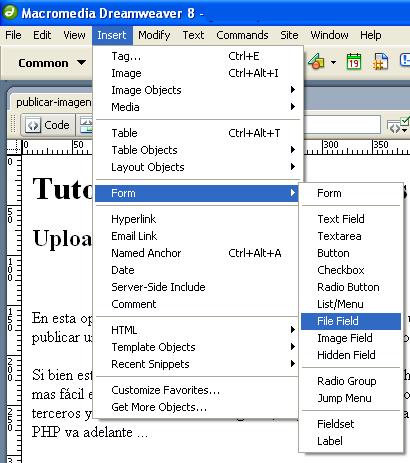Click the Insert Date calendar icon

click(354, 61)
